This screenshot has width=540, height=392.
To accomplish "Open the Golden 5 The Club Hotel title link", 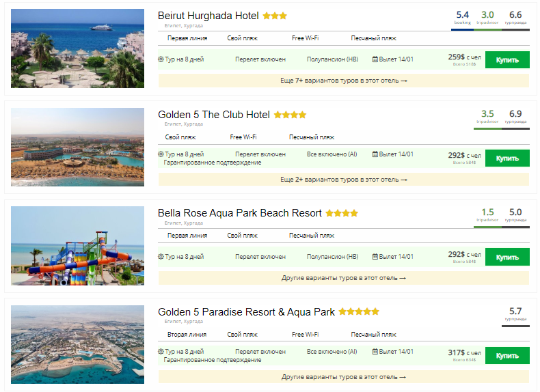I will point(214,115).
